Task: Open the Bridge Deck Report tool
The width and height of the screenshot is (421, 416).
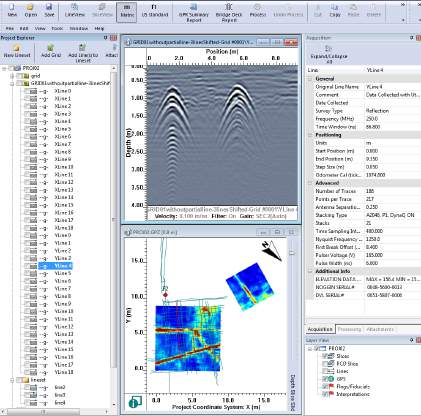Action: [229, 13]
